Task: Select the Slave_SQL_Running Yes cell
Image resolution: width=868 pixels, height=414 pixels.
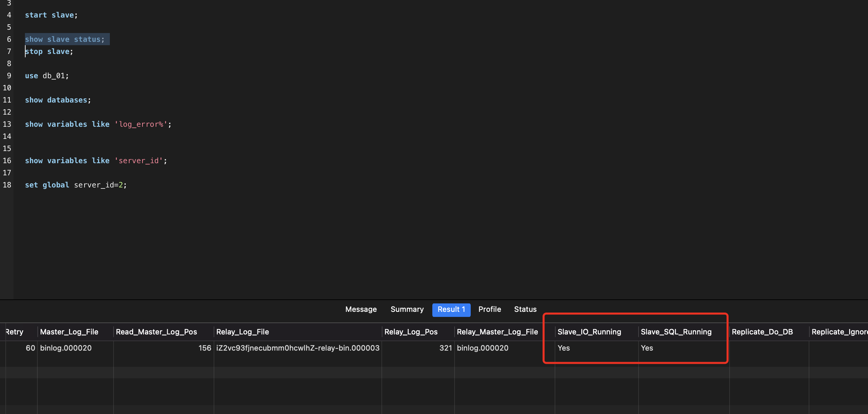Action: (647, 348)
